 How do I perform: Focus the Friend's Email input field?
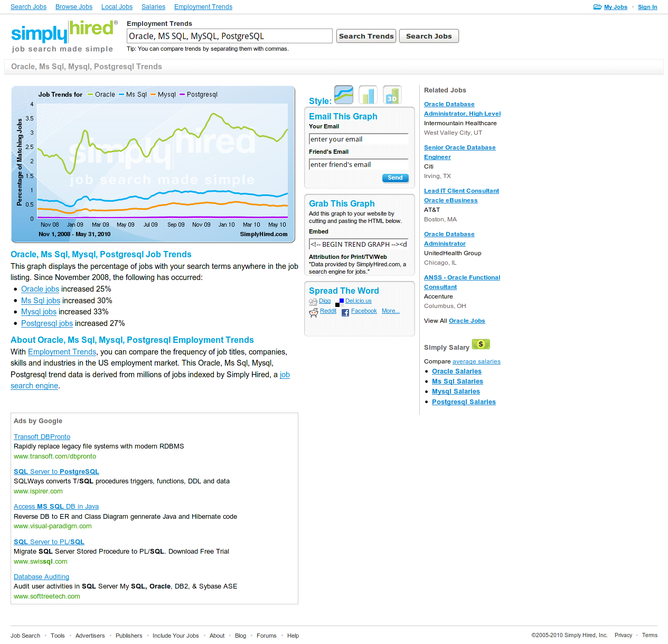pos(359,164)
